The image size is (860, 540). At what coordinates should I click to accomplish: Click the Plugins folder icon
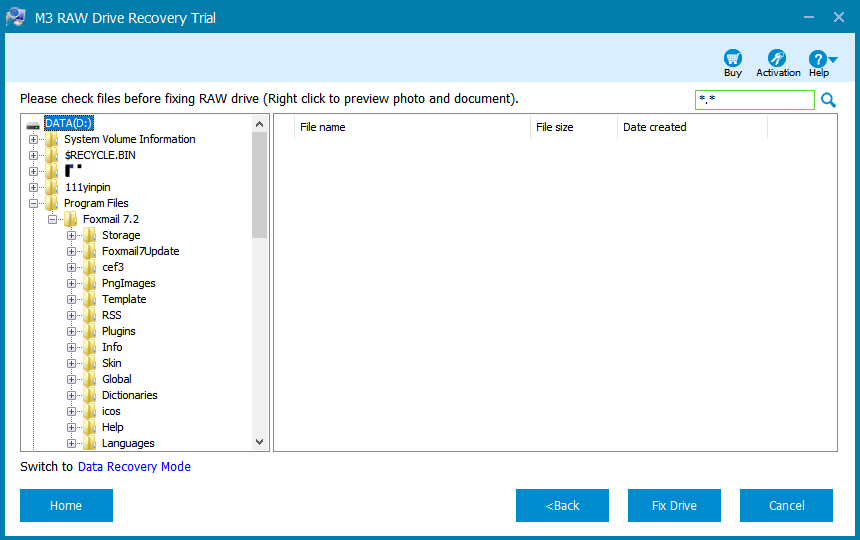[x=90, y=331]
